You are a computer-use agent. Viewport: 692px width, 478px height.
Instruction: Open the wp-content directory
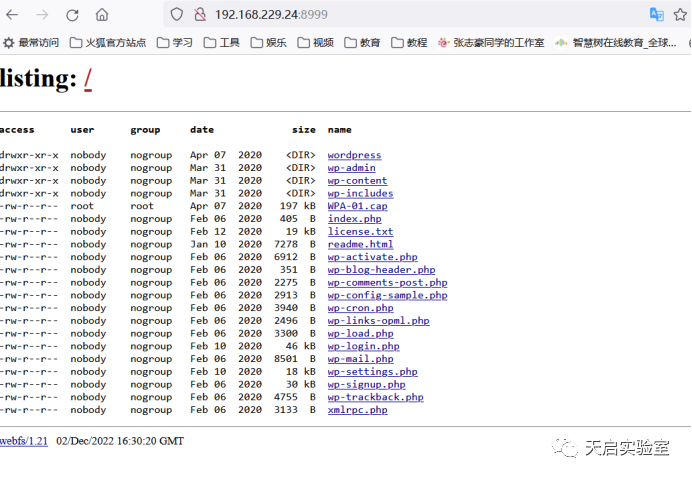(x=357, y=181)
